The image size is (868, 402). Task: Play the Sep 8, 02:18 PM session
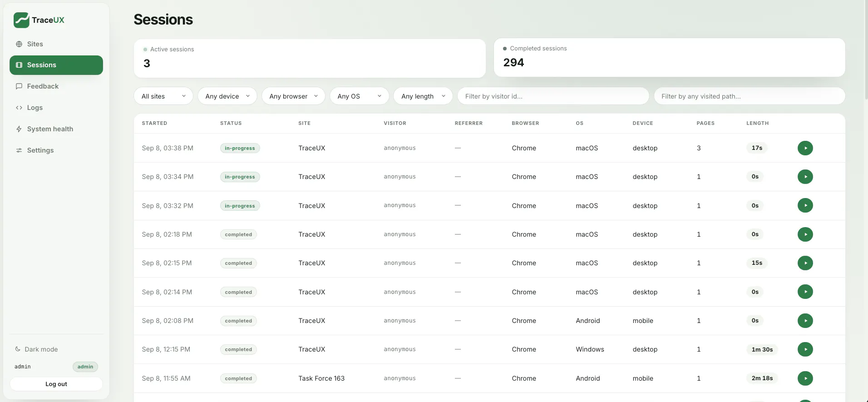[805, 234]
